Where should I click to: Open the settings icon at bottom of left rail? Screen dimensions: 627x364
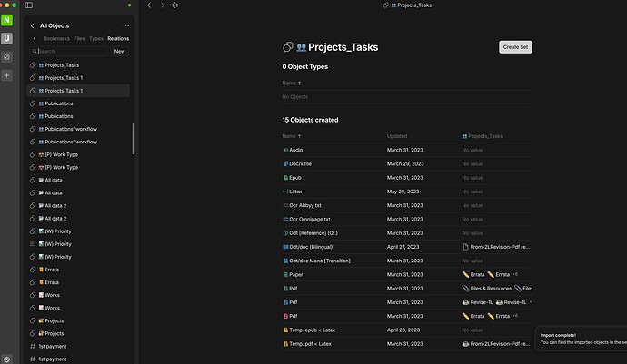[6, 359]
